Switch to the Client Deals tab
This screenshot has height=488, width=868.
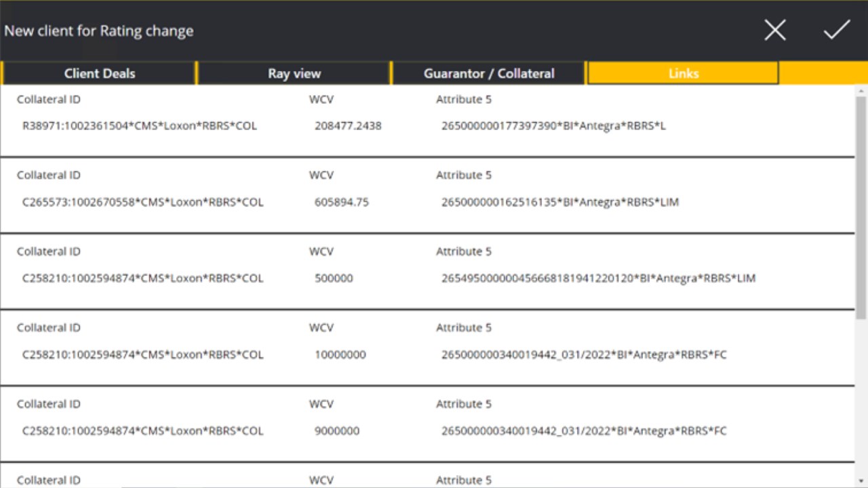[x=100, y=73]
